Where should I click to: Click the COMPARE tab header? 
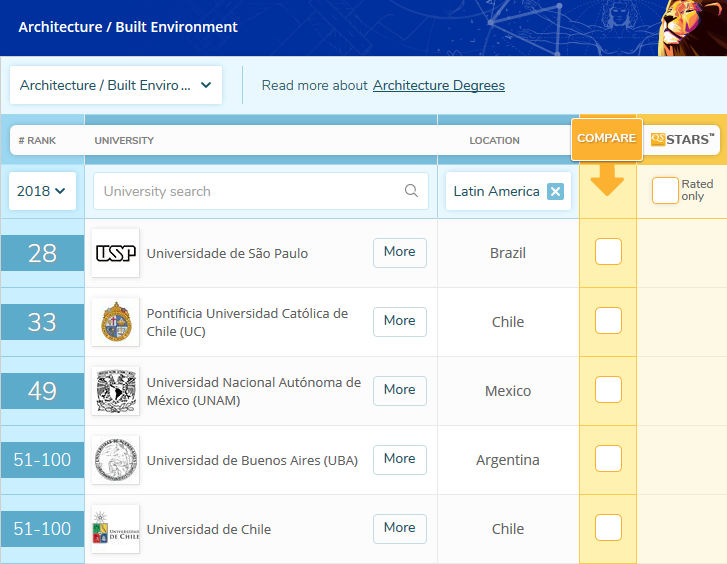606,139
